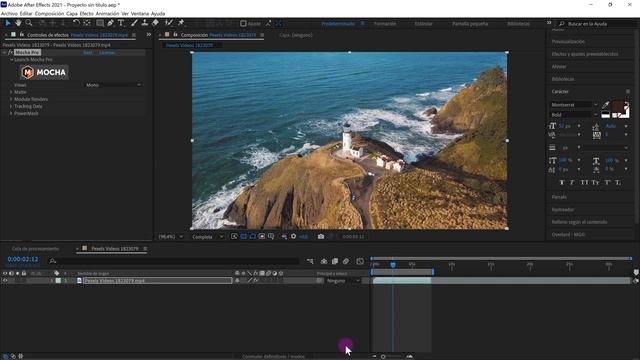Click the show channel icon in viewer
This screenshot has height=360, width=640.
tap(284, 236)
